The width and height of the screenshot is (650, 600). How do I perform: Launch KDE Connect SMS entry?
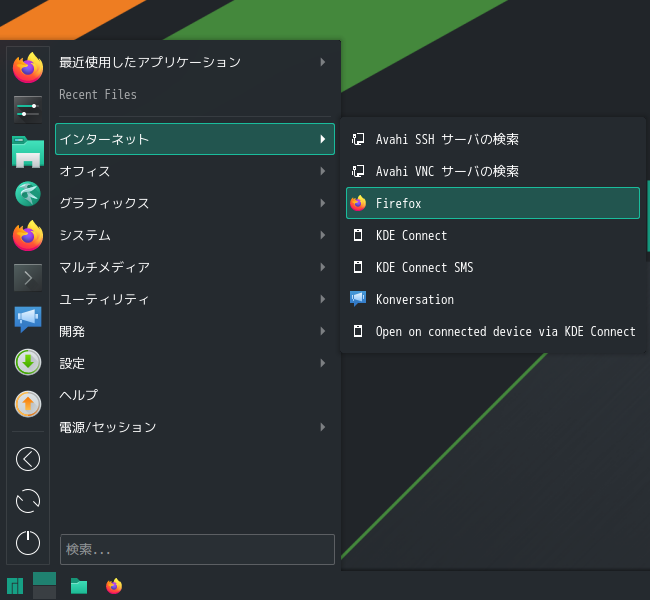click(493, 267)
